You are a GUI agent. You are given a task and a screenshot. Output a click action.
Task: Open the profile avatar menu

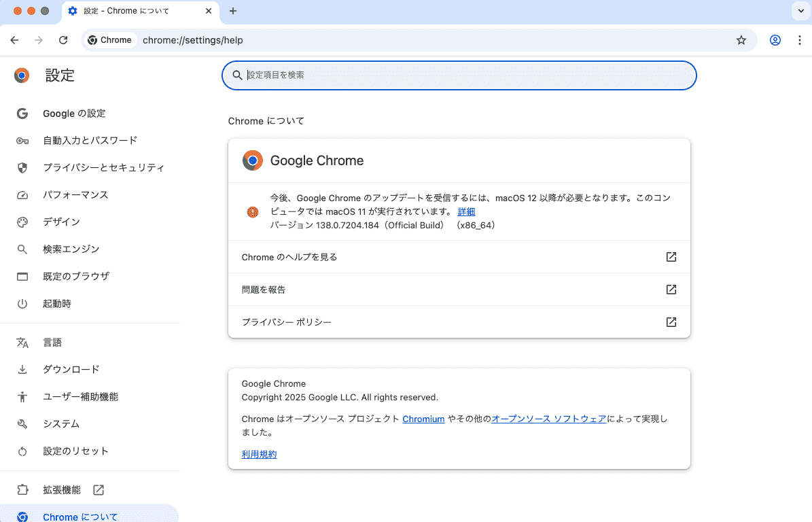pyautogui.click(x=775, y=40)
